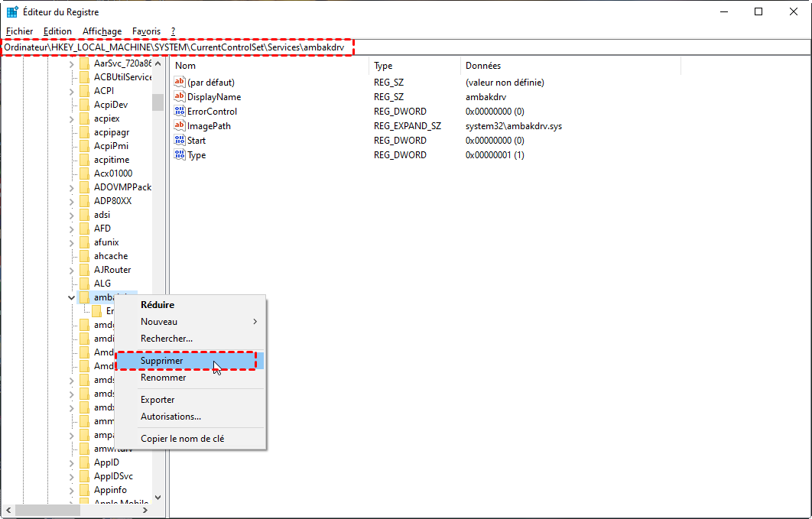Image resolution: width=812 pixels, height=519 pixels.
Task: Collapse the ambakdrv key chevron
Action: tap(71, 297)
